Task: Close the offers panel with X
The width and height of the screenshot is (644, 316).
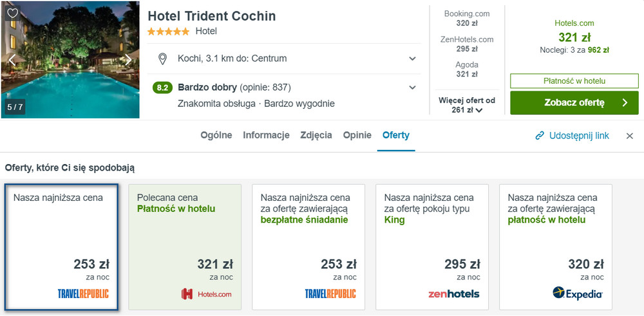Action: (630, 136)
